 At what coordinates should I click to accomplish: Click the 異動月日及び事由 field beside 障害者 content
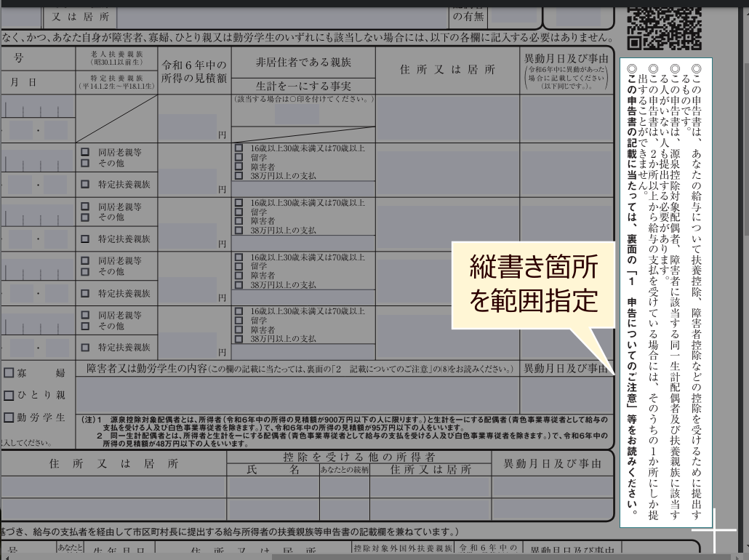click(x=564, y=394)
